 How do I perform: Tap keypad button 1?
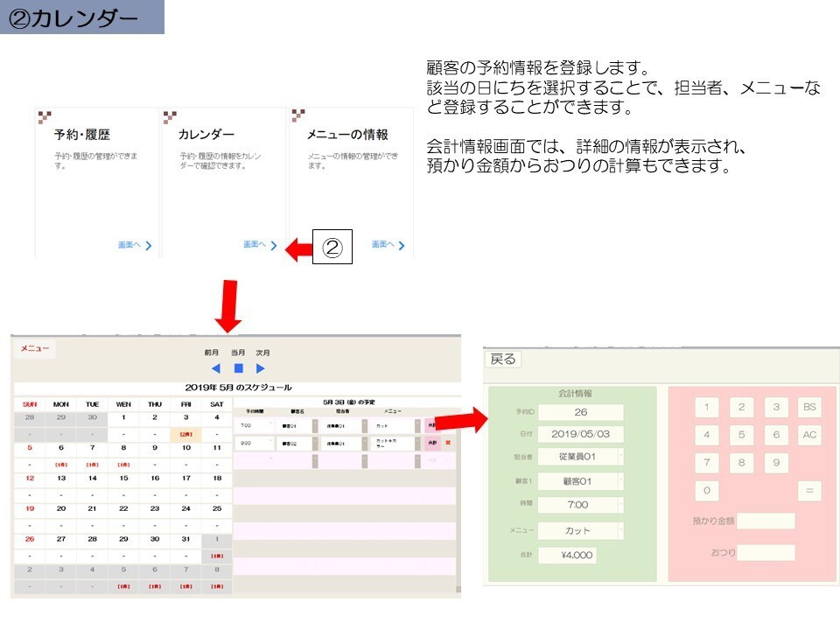(707, 407)
